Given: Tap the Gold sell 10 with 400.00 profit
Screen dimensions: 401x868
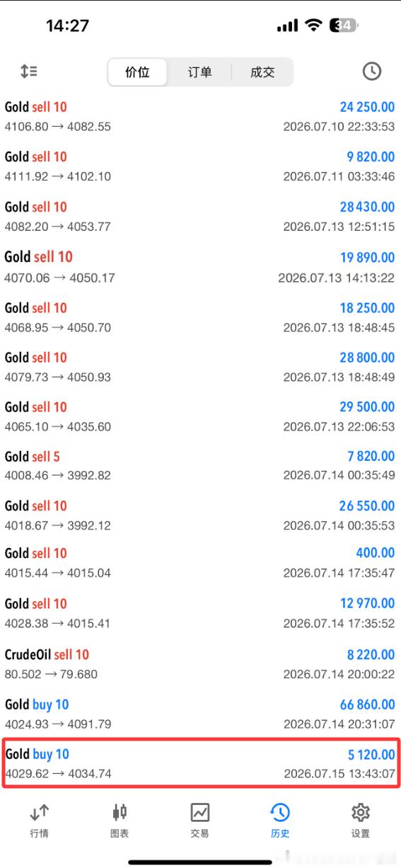Looking at the screenshot, I should coord(200,562).
